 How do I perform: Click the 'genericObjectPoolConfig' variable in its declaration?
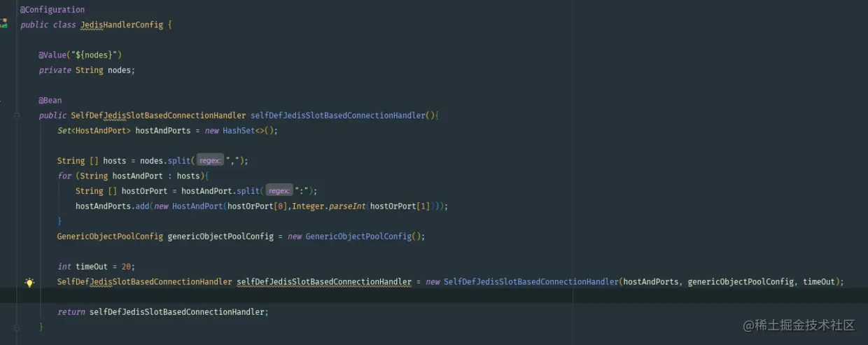click(220, 237)
